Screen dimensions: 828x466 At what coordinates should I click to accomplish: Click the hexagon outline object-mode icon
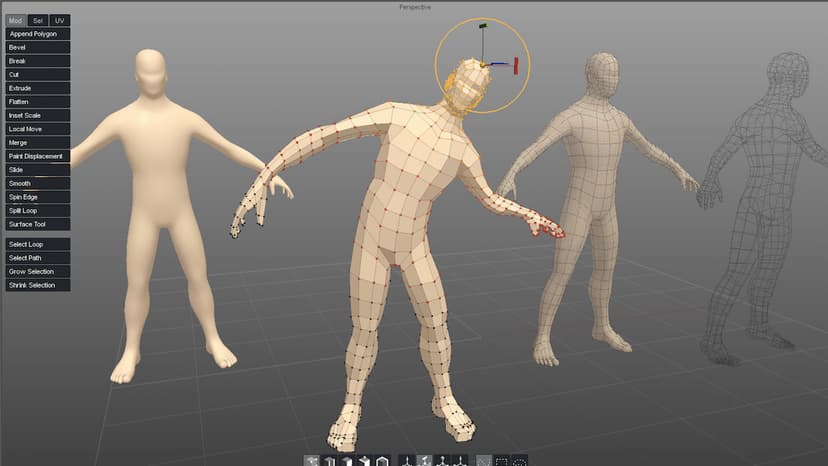(x=382, y=461)
